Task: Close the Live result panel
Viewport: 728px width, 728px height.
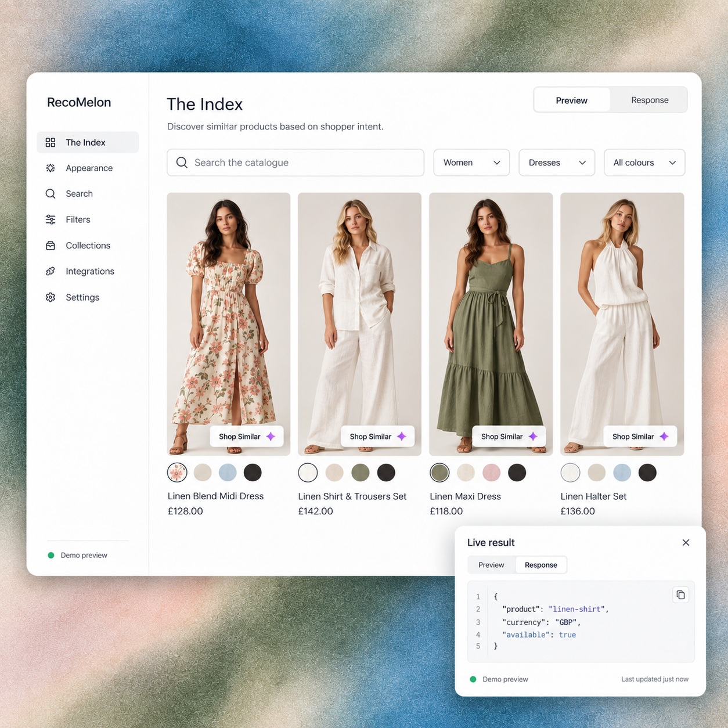Action: click(686, 542)
